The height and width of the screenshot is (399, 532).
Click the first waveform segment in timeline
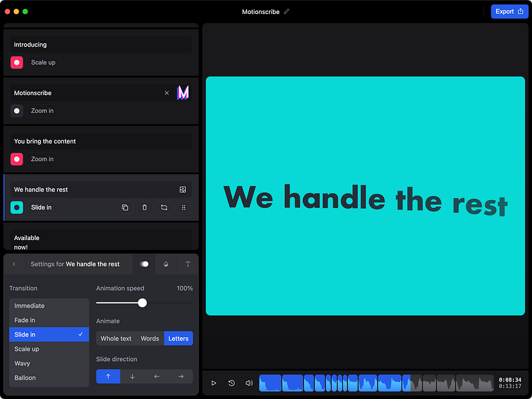270,383
